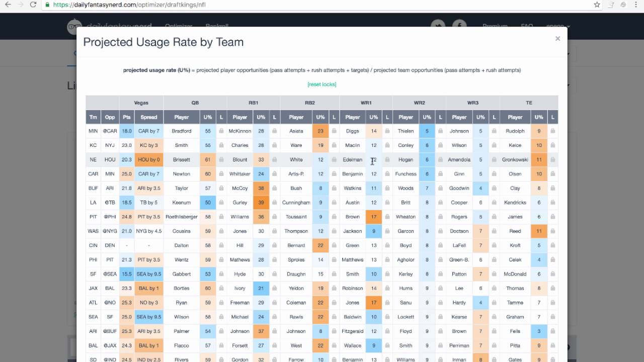Sort by the Spread column header
The width and height of the screenshot is (644, 362).
(x=149, y=117)
